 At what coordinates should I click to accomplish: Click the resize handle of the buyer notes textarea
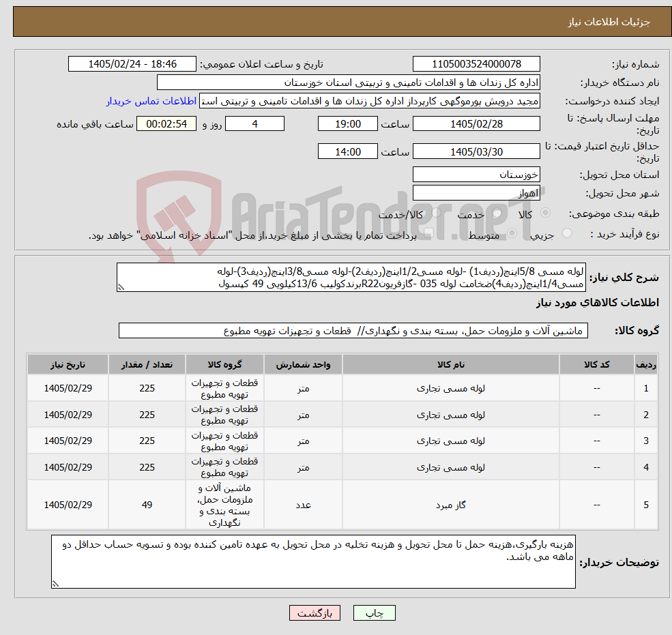coord(55,584)
